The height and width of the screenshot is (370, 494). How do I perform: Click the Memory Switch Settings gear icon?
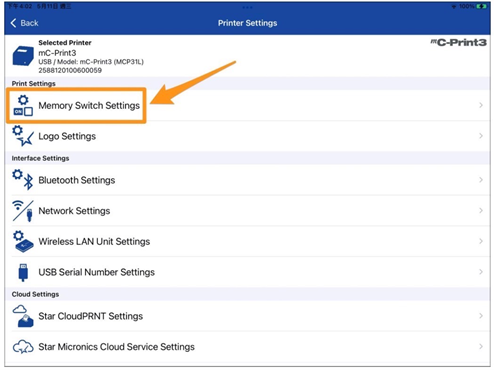[x=23, y=105]
